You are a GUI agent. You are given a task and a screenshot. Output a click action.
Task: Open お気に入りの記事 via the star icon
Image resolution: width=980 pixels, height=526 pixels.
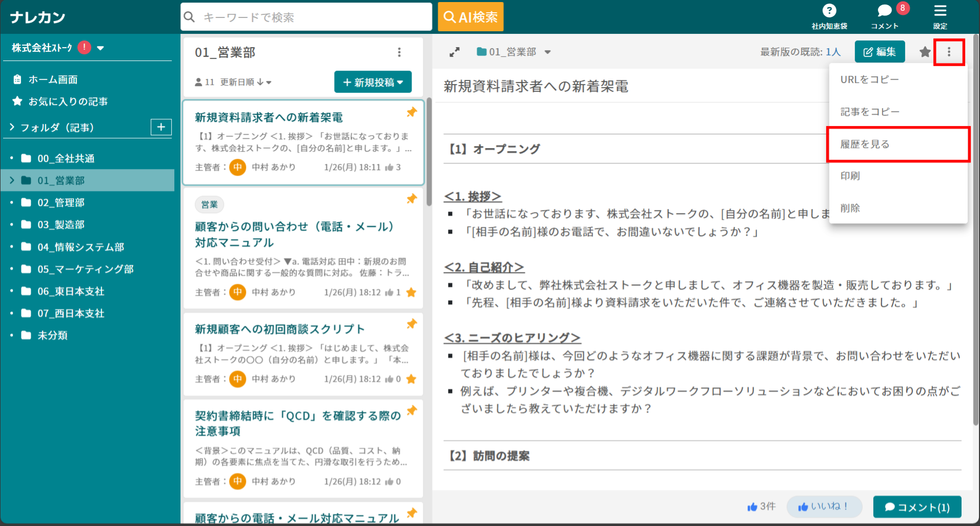[x=17, y=101]
